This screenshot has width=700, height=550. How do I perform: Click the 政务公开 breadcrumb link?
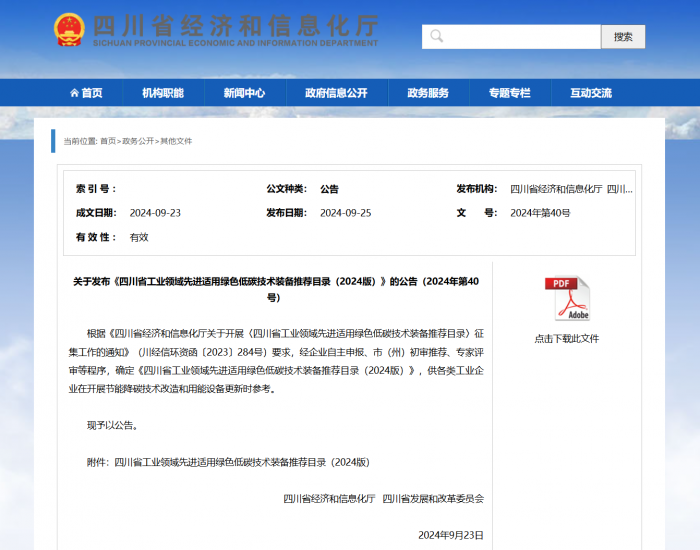click(x=138, y=141)
